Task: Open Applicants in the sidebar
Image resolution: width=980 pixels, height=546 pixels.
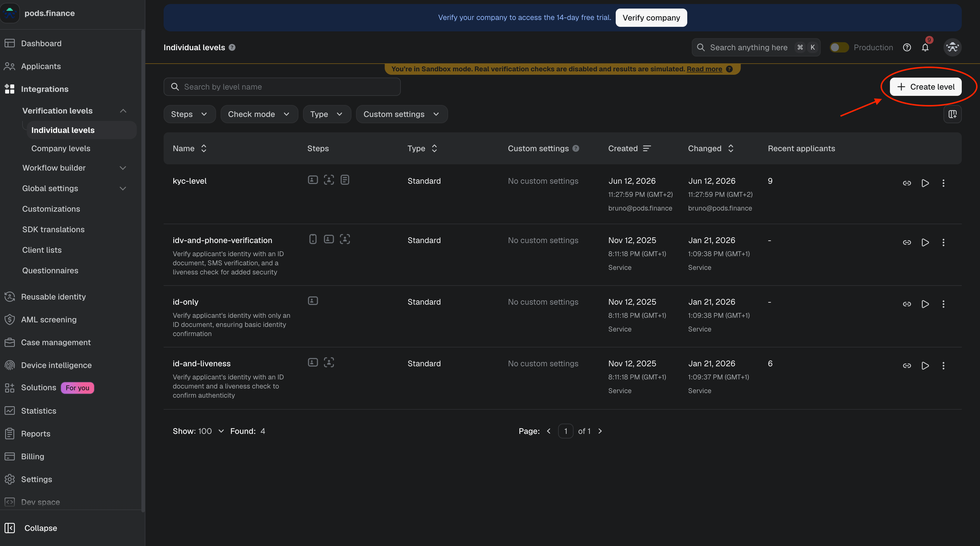Action: [41, 66]
